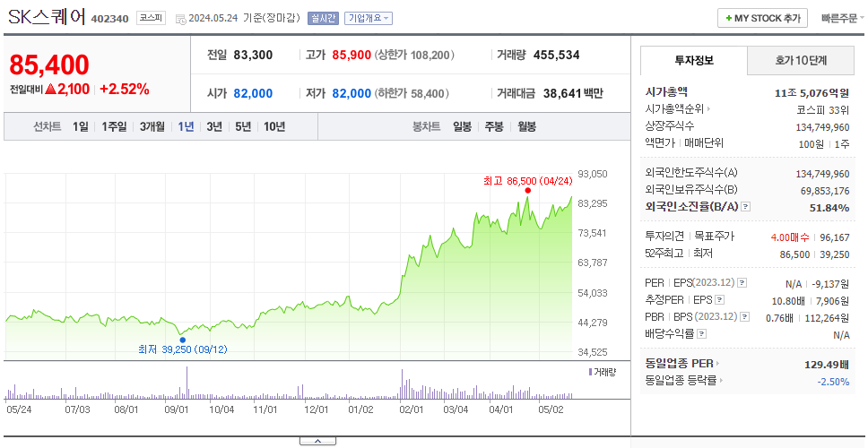The image size is (868, 448).
Task: Collapse chart panel with bottom arrow handle
Action: pyautogui.click(x=317, y=442)
